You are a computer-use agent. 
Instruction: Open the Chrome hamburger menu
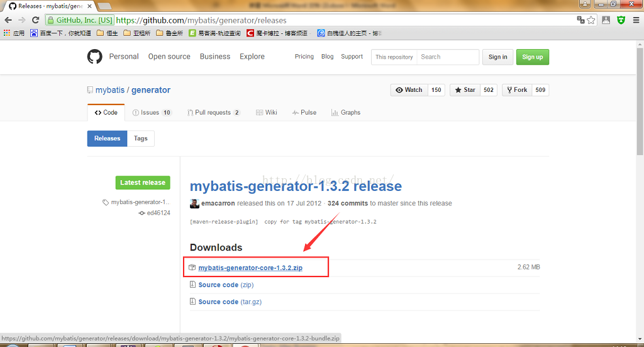(x=636, y=20)
